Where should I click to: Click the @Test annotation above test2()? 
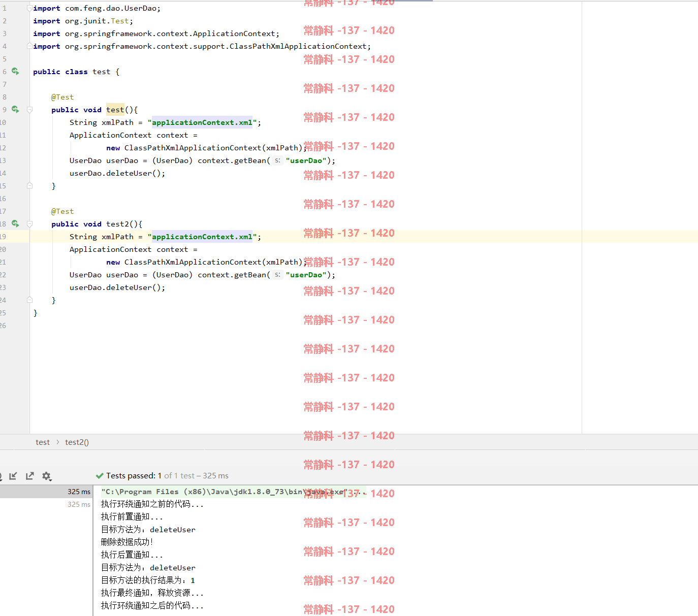coord(62,211)
